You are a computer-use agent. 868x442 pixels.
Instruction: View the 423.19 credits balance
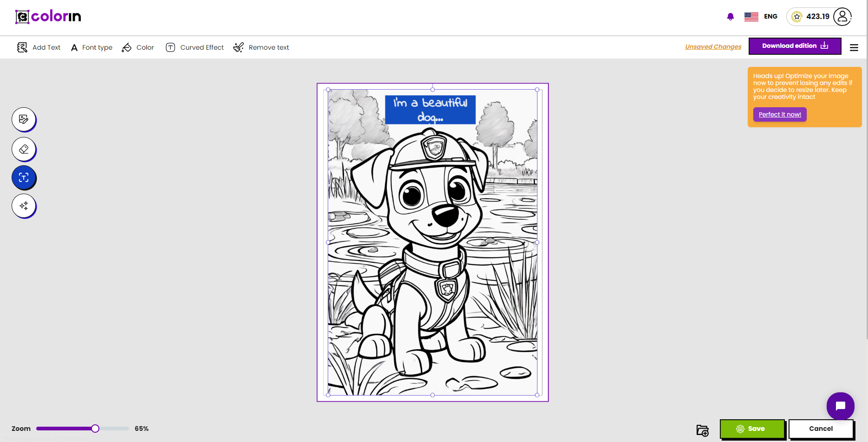point(817,17)
